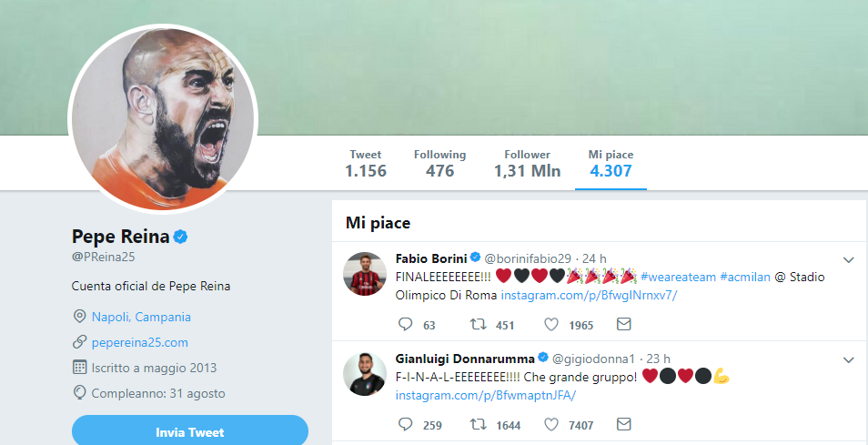The image size is (868, 445).
Task: Select the Mi piace tab
Action: [611, 163]
